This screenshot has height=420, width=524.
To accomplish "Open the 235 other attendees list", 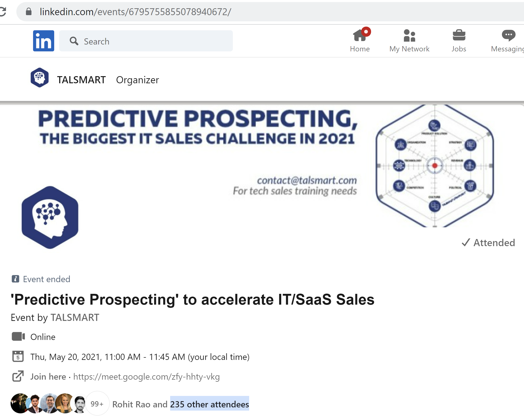I will click(209, 404).
